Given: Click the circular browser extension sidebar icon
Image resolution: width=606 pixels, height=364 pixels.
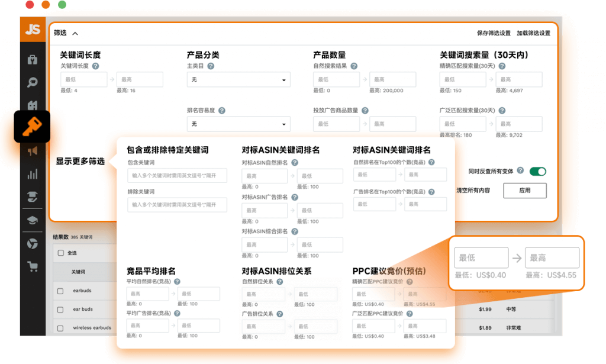Looking at the screenshot, I should click(x=33, y=243).
